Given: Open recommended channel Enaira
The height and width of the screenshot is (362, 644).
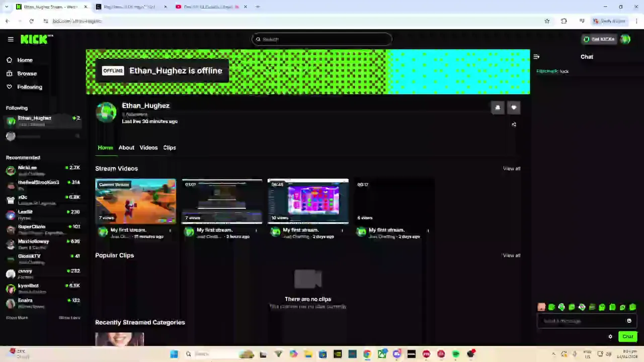Looking at the screenshot, I should (43, 303).
